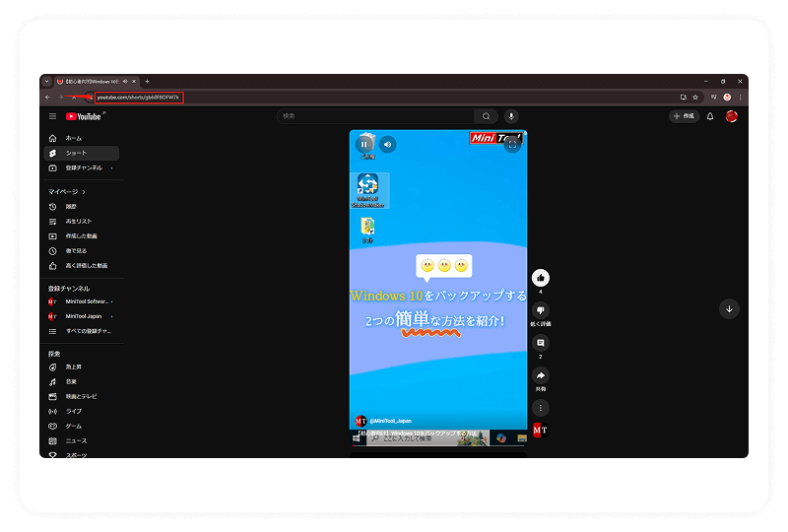Open the notifications bell

click(710, 116)
